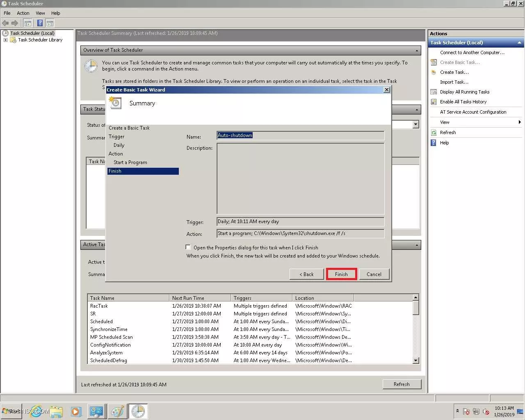The image size is (525, 420).
Task: Select the AnalyzeSystem task row
Action: (250, 353)
